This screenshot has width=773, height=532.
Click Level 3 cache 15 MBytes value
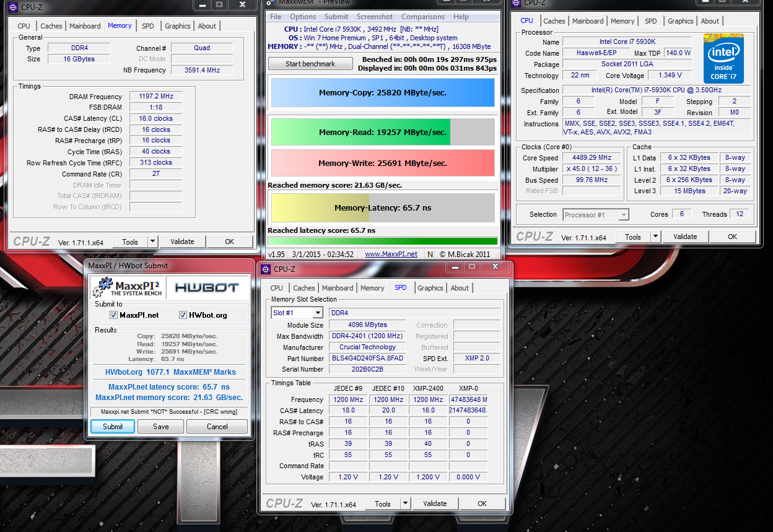click(689, 191)
